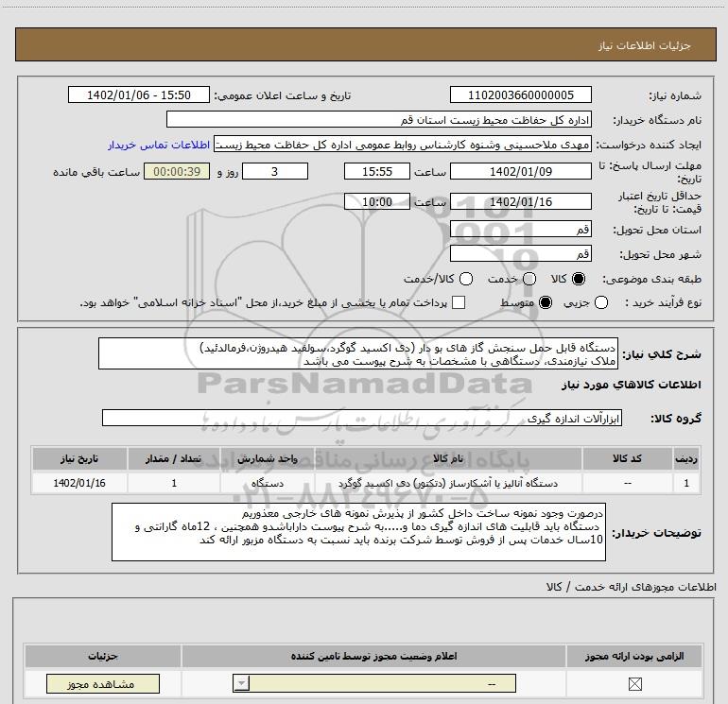The width and height of the screenshot is (728, 704).
Task: Click the delivery province field قم
Action: click(x=520, y=230)
